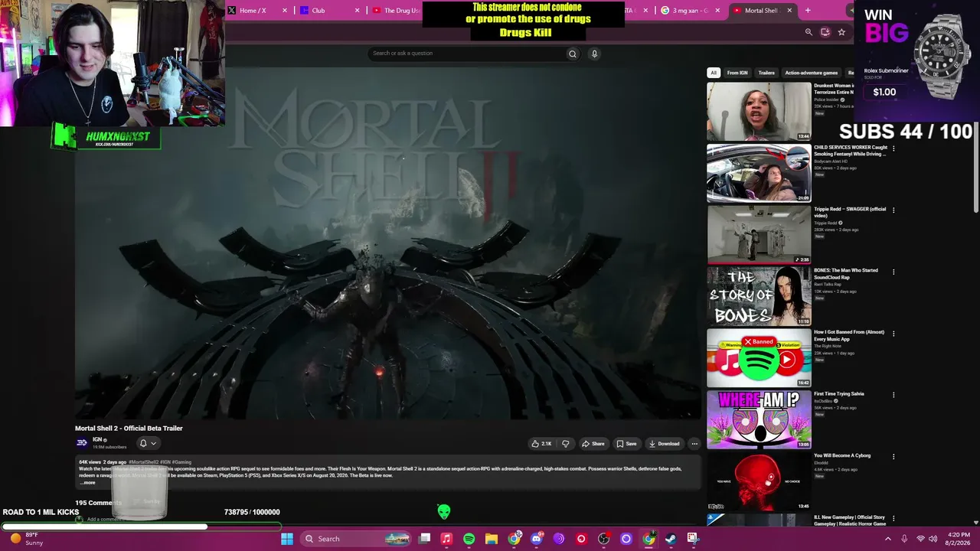Close the 3 mg xan tab
This screenshot has width=980, height=551.
(717, 11)
